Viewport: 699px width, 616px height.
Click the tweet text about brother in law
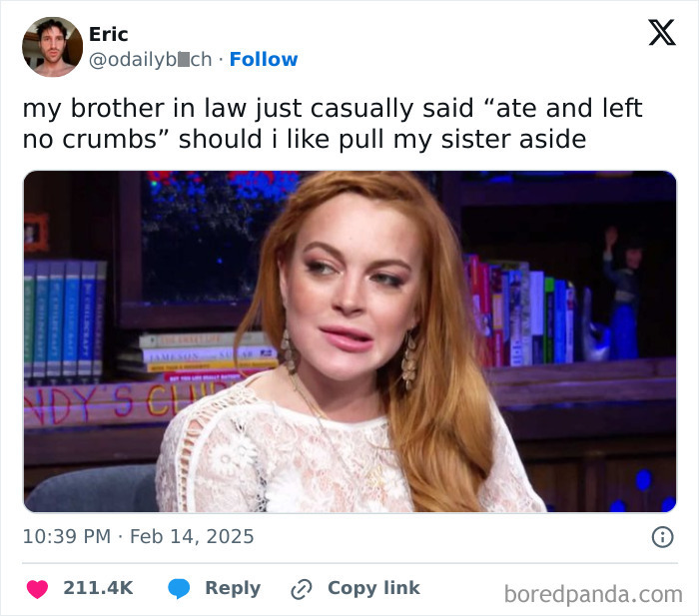pyautogui.click(x=333, y=124)
